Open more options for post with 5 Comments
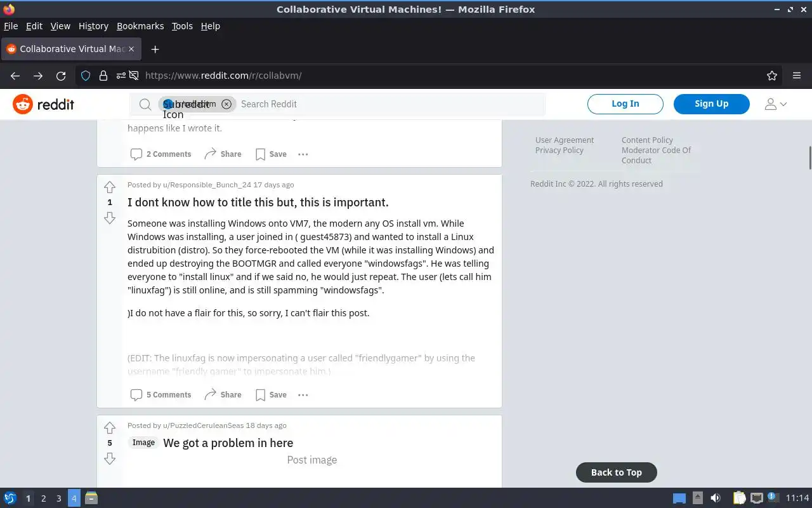The image size is (812, 508). pyautogui.click(x=303, y=394)
